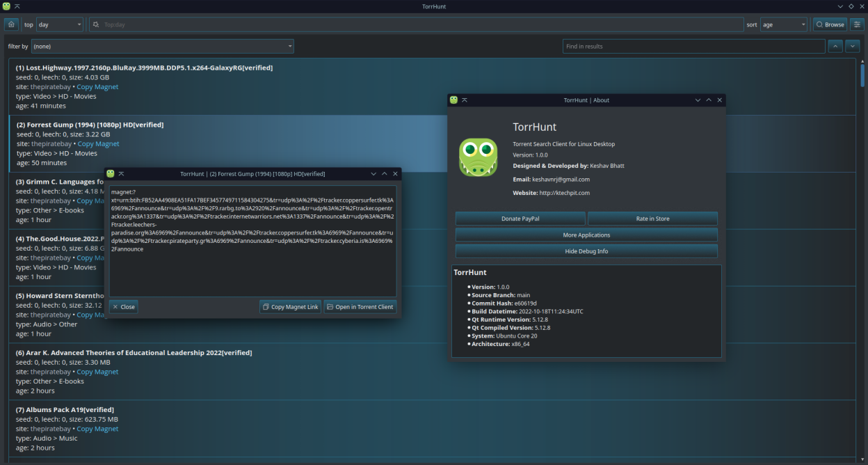Expand the 'filter by (none)' dropdown

coord(163,46)
